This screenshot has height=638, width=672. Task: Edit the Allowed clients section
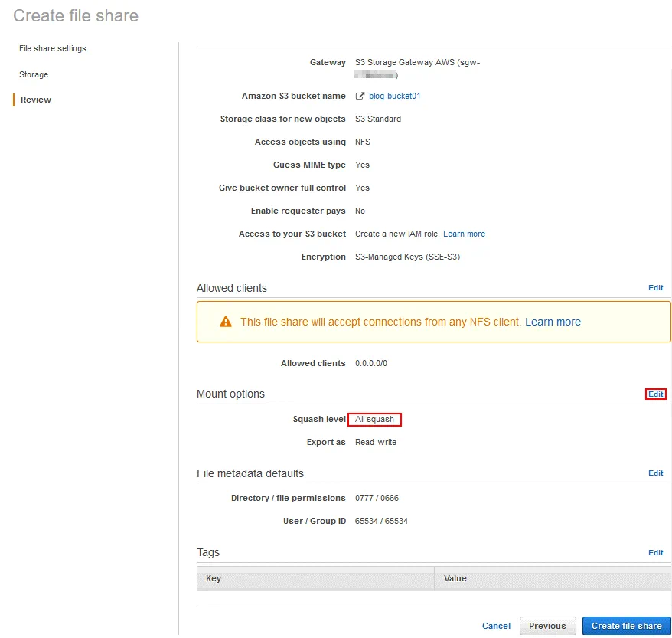[656, 288]
